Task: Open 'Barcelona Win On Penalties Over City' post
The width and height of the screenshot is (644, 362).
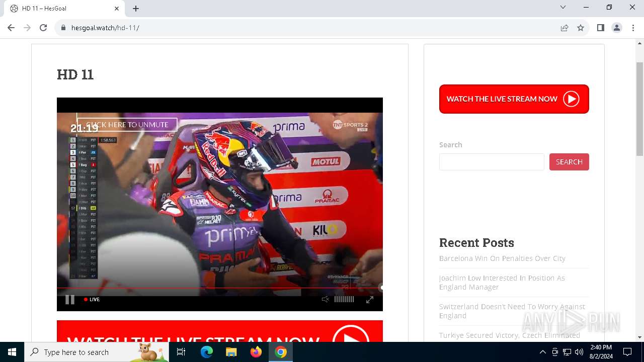Action: click(x=502, y=258)
